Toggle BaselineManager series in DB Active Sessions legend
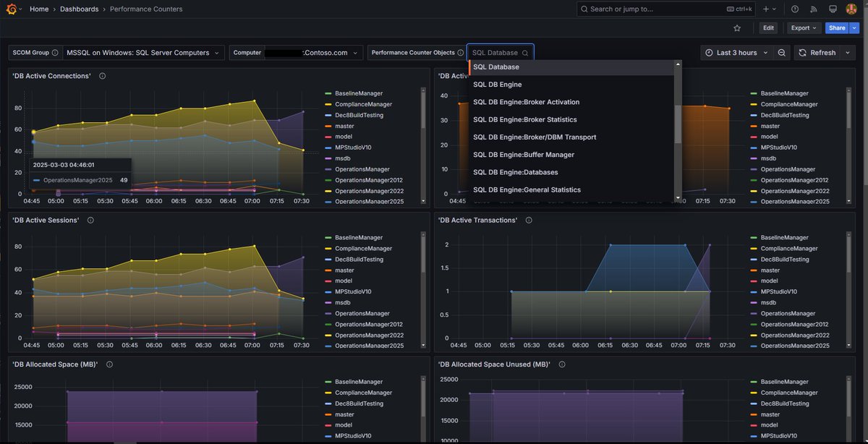Image resolution: width=868 pixels, height=444 pixels. (359, 238)
